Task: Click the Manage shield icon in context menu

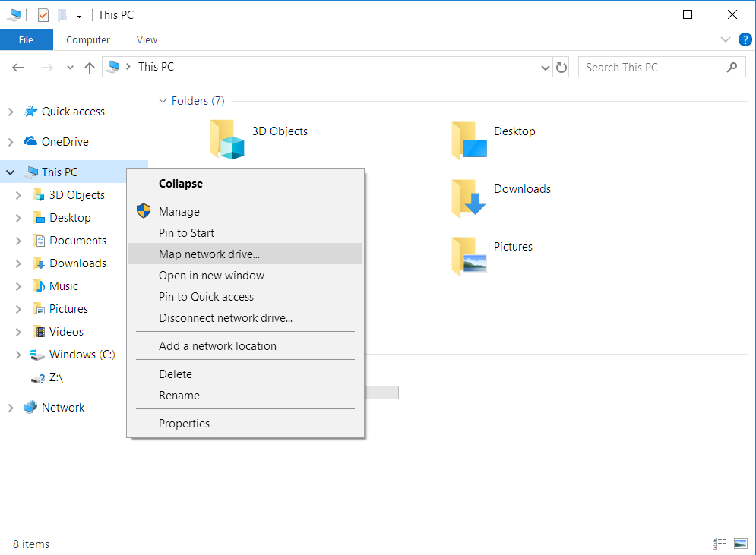Action: click(x=143, y=211)
